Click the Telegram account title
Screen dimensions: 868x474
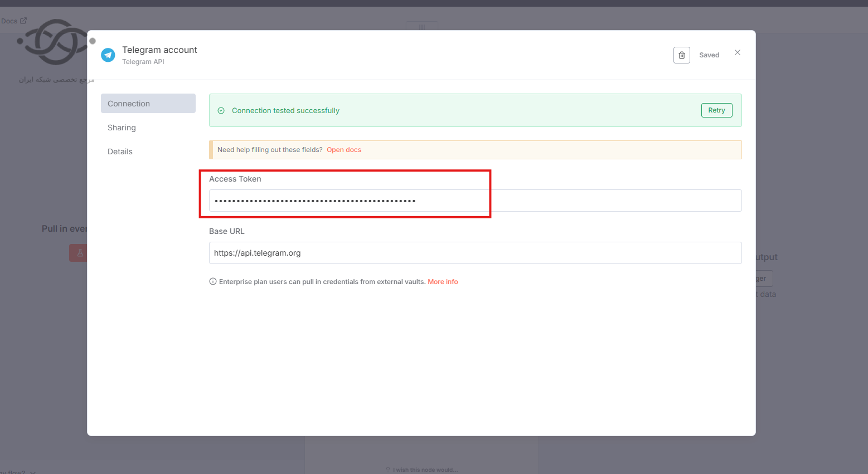pos(159,50)
